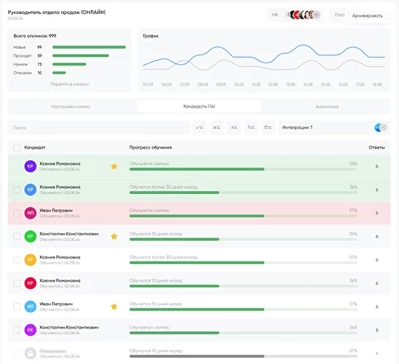The width and height of the screenshot is (399, 364).
Task: Switch to the Настройка найма tab
Action: pyautogui.click(x=71, y=107)
